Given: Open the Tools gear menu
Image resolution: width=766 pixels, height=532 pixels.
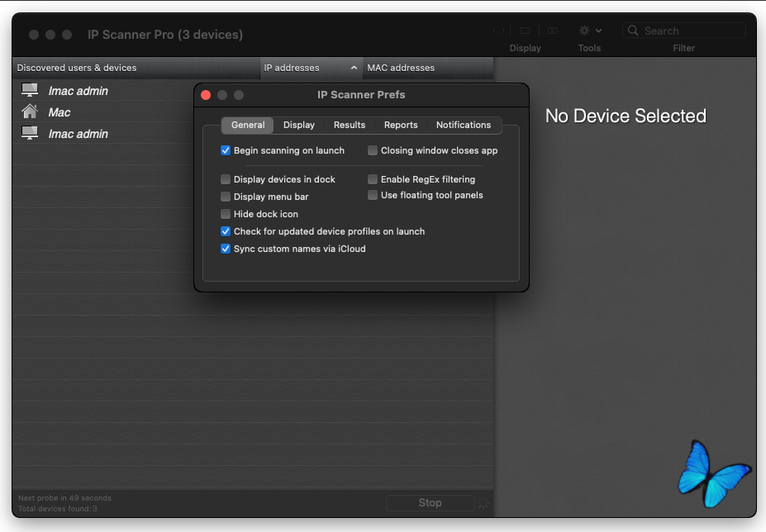Looking at the screenshot, I should (x=590, y=31).
